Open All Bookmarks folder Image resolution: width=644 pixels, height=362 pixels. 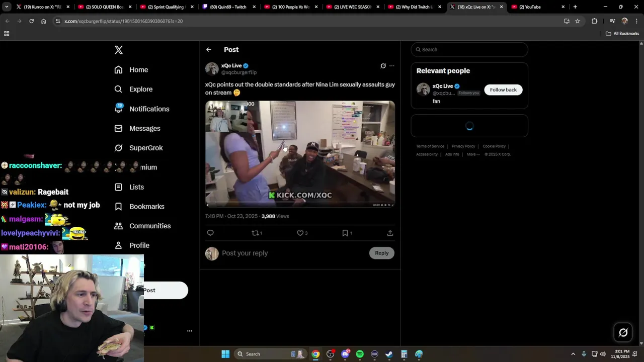[622, 34]
